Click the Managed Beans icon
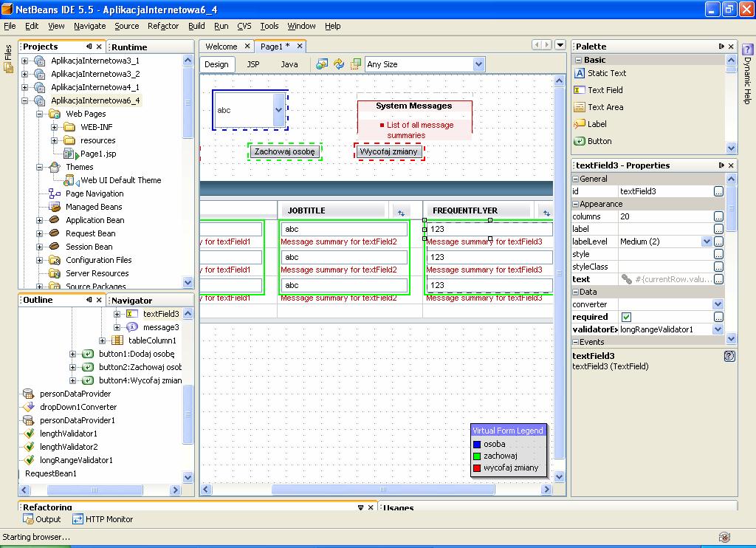This screenshot has height=548, width=756. click(55, 207)
